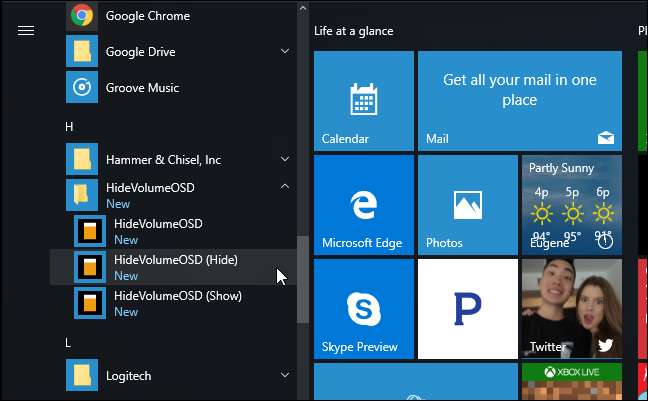Click the HideVolumeOSD (Hide) shortcut
Screen dimensions: 648x401
[175, 267]
